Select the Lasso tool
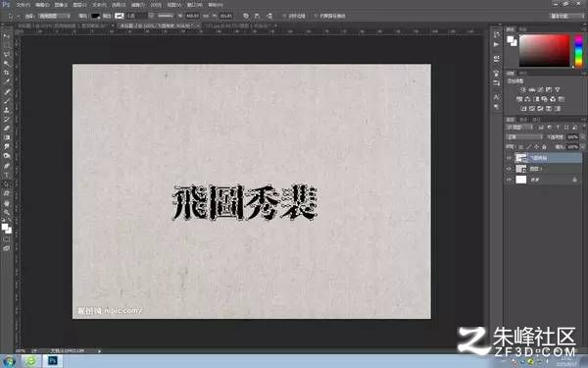 7,54
